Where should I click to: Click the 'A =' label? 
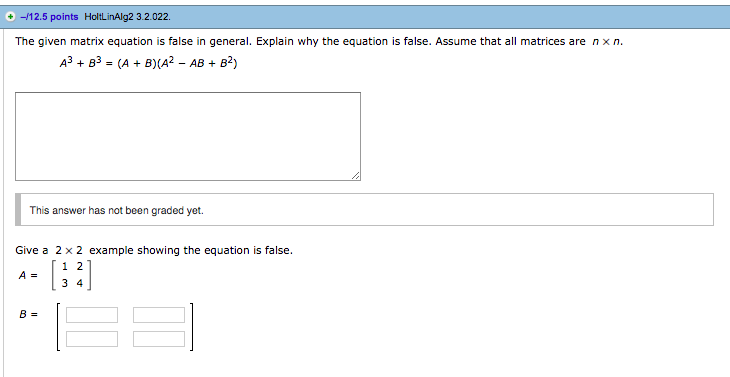28,276
